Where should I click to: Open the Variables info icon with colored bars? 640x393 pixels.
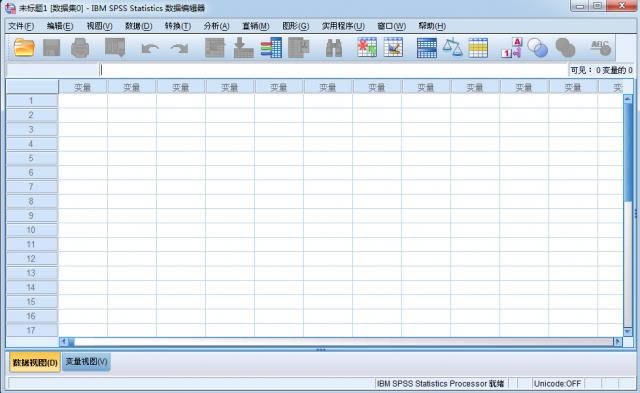point(271,48)
